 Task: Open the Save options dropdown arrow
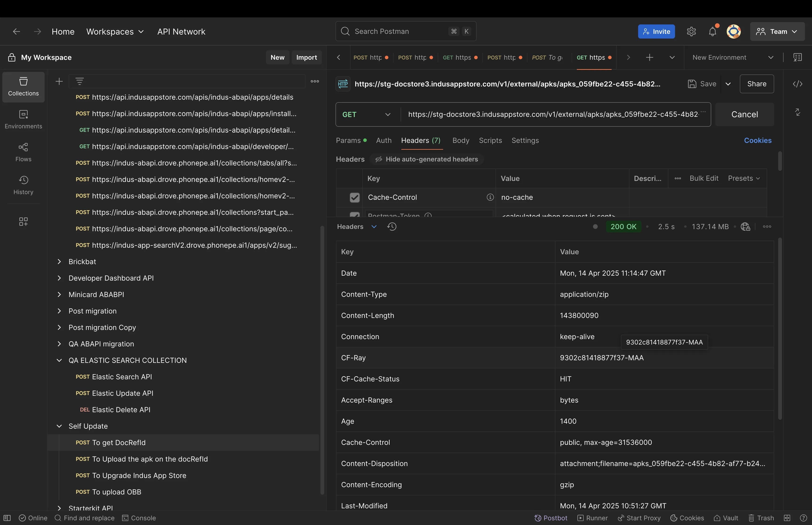click(x=728, y=84)
